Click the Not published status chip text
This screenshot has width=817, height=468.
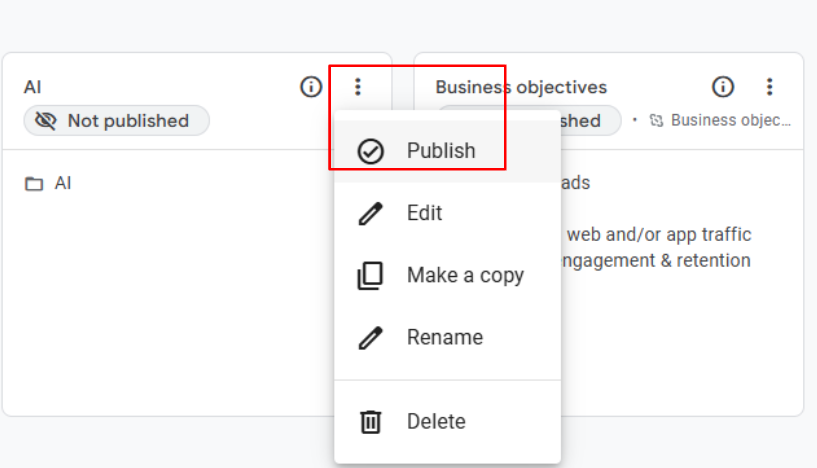pos(127,121)
